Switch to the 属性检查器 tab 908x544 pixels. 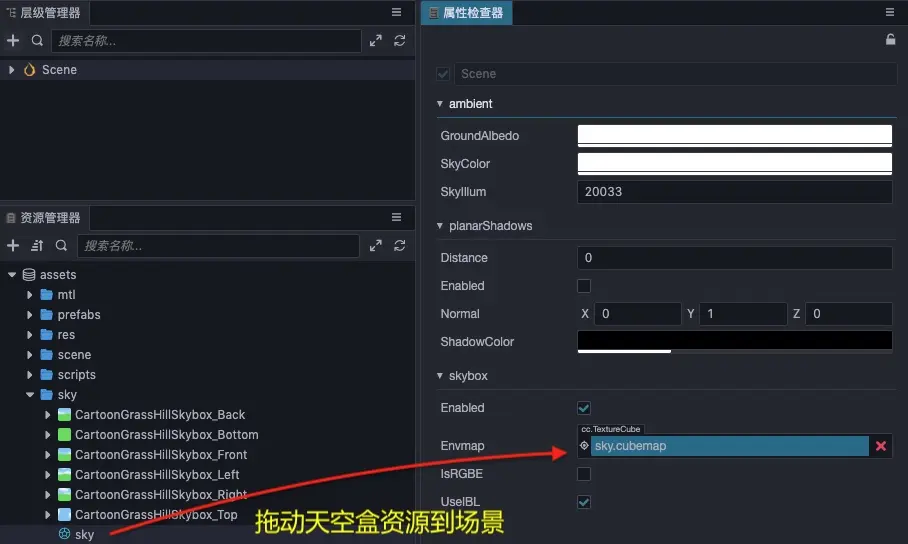point(467,13)
